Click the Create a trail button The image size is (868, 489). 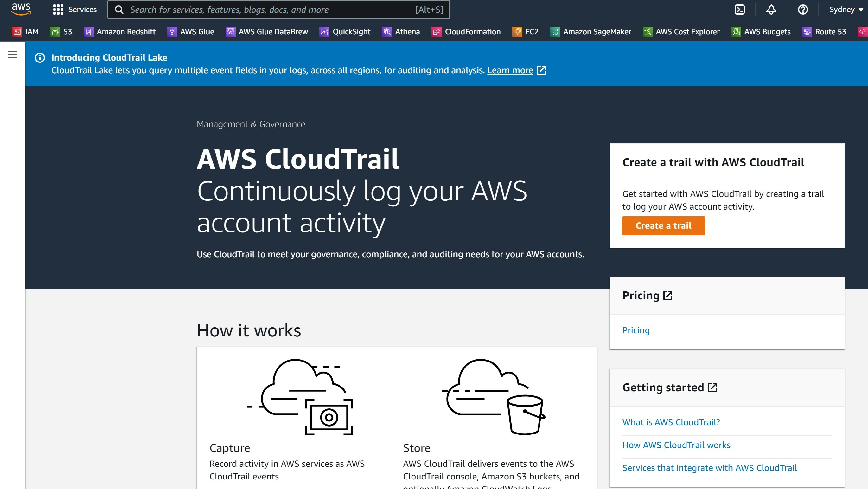pos(663,225)
